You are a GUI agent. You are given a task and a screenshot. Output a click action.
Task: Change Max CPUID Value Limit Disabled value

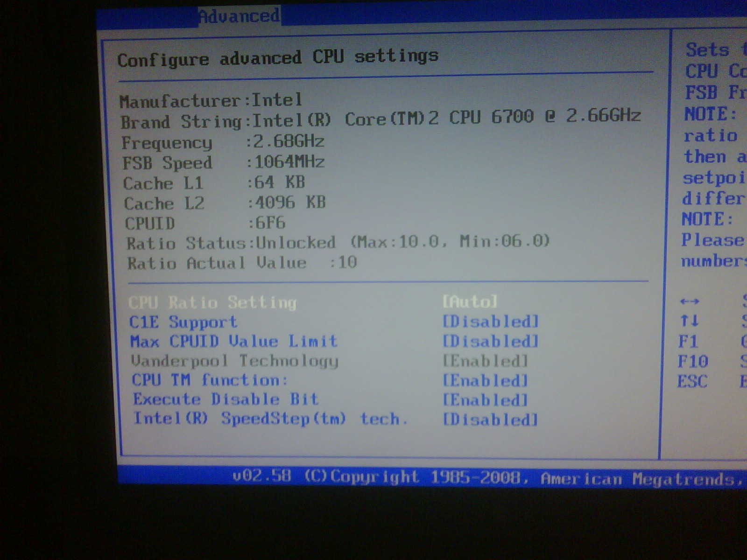tap(490, 341)
